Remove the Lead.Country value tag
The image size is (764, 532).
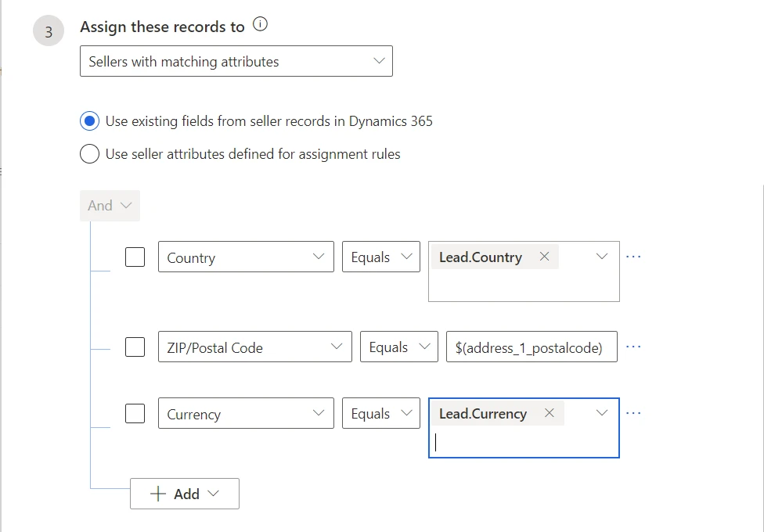[x=543, y=256]
